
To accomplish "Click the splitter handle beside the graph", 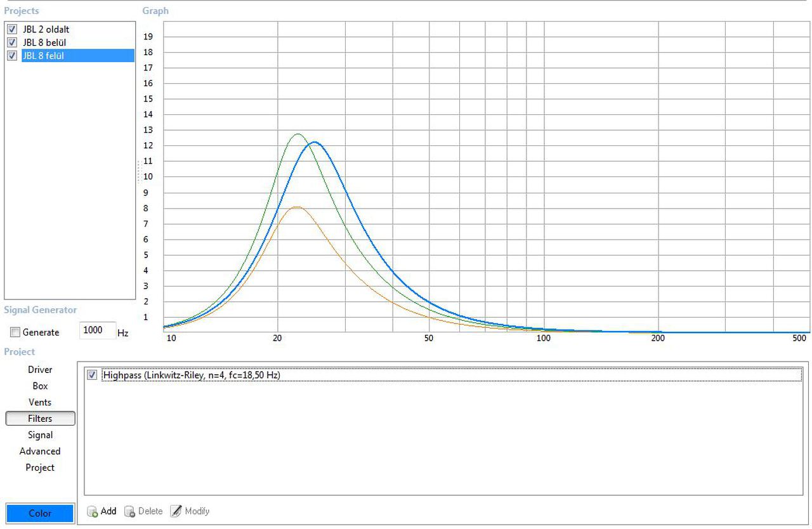I will click(138, 172).
